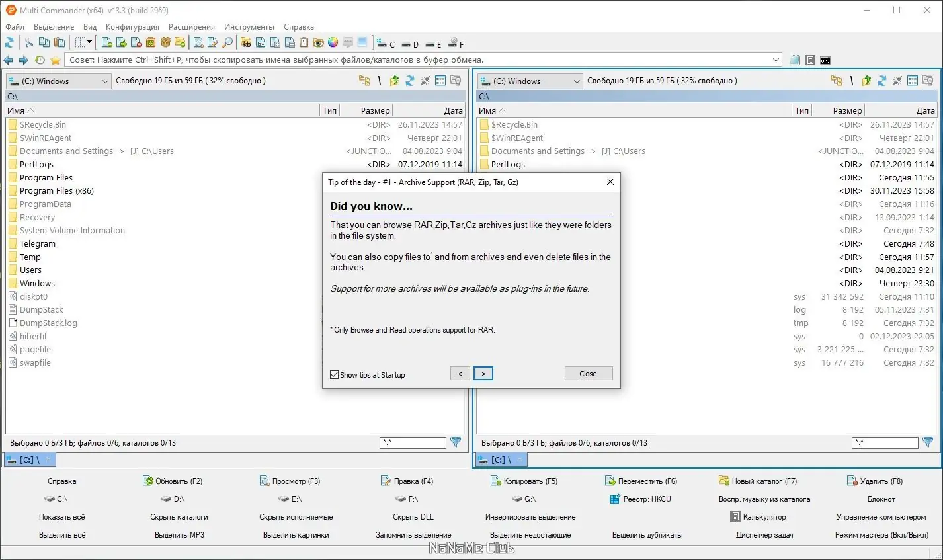Click Реестр: HKCU button
This screenshot has height=560, width=943.
point(640,499)
